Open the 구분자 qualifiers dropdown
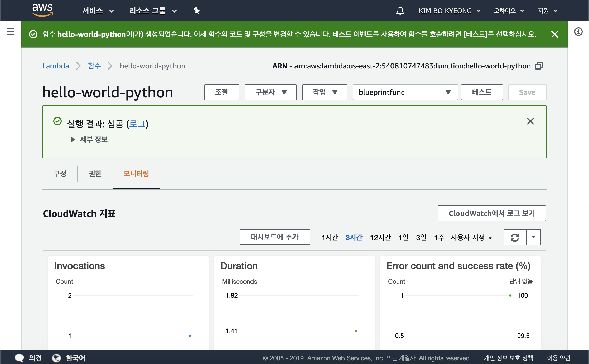 (271, 92)
